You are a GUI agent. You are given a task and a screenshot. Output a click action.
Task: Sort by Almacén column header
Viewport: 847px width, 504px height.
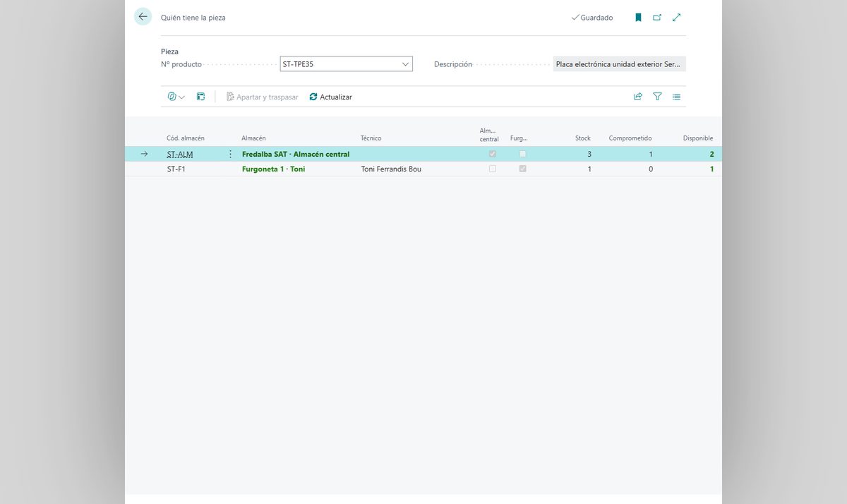(253, 138)
